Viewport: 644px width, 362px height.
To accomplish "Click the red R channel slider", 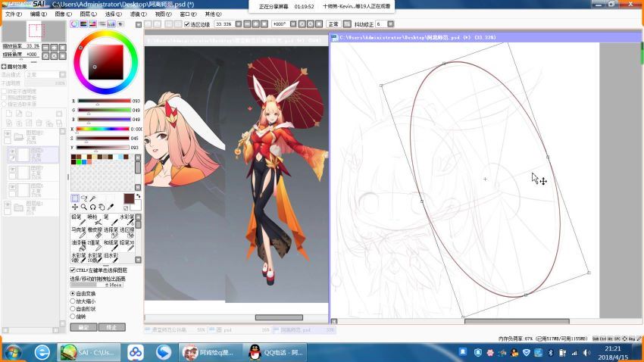I will tap(105, 101).
